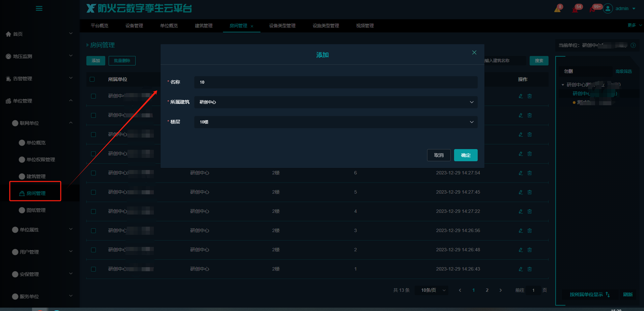Click the 刷新 button in unit panel
644x311 pixels.
click(628, 294)
